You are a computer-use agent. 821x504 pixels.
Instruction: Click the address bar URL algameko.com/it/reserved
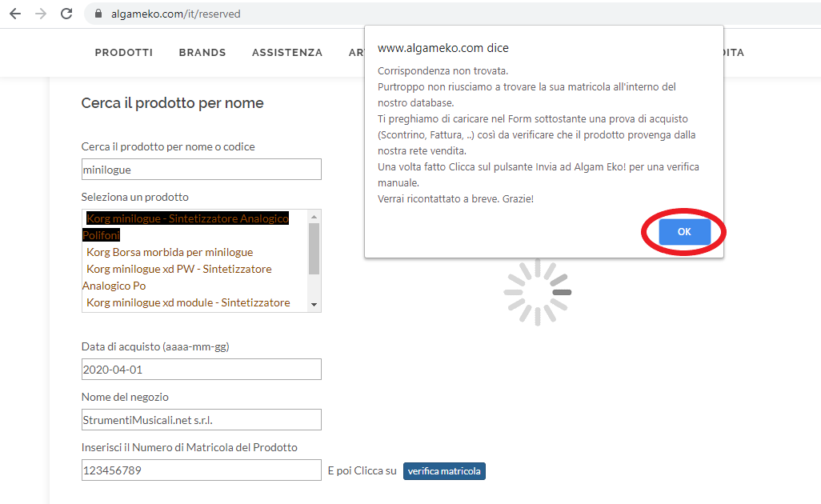coord(175,14)
